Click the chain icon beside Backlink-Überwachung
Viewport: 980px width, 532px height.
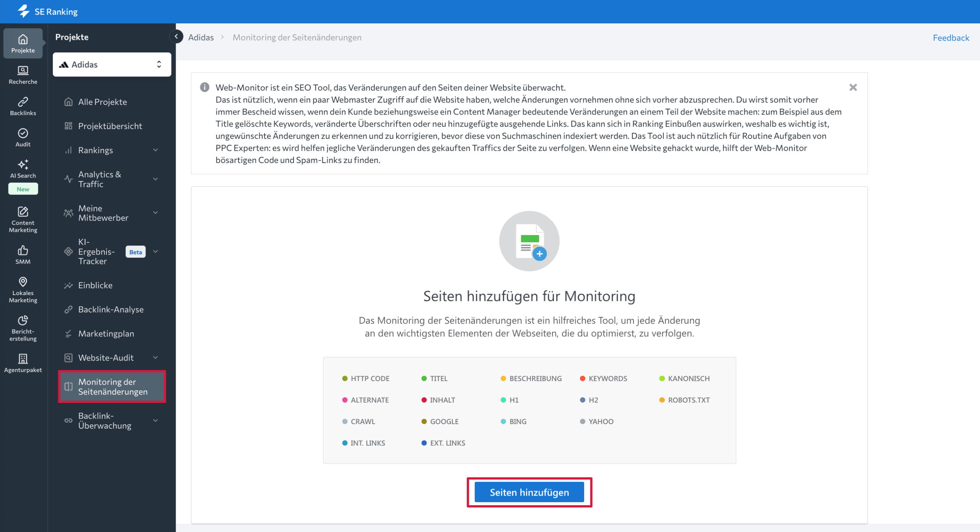(69, 420)
